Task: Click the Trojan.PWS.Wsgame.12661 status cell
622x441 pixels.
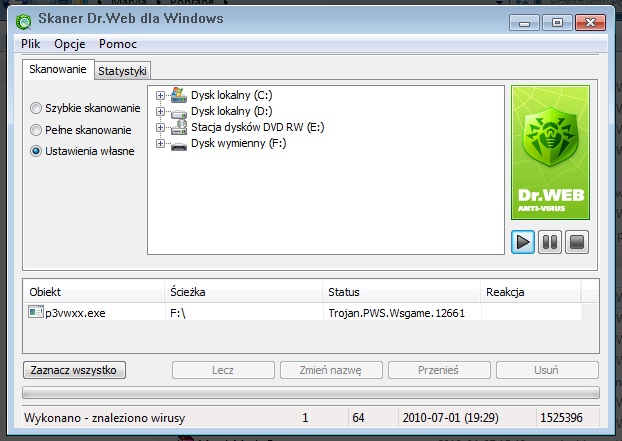Action: (x=401, y=313)
